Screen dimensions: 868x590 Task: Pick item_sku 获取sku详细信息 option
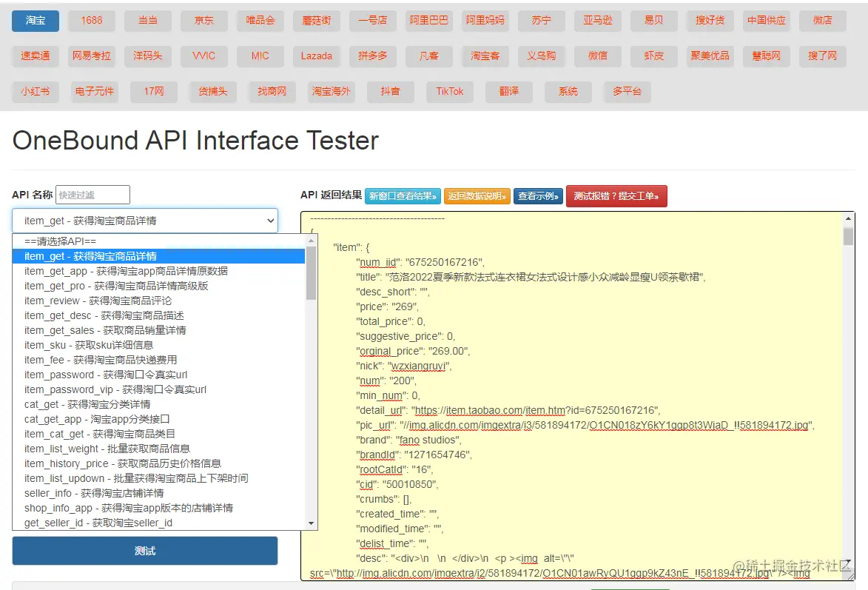[x=158, y=345]
